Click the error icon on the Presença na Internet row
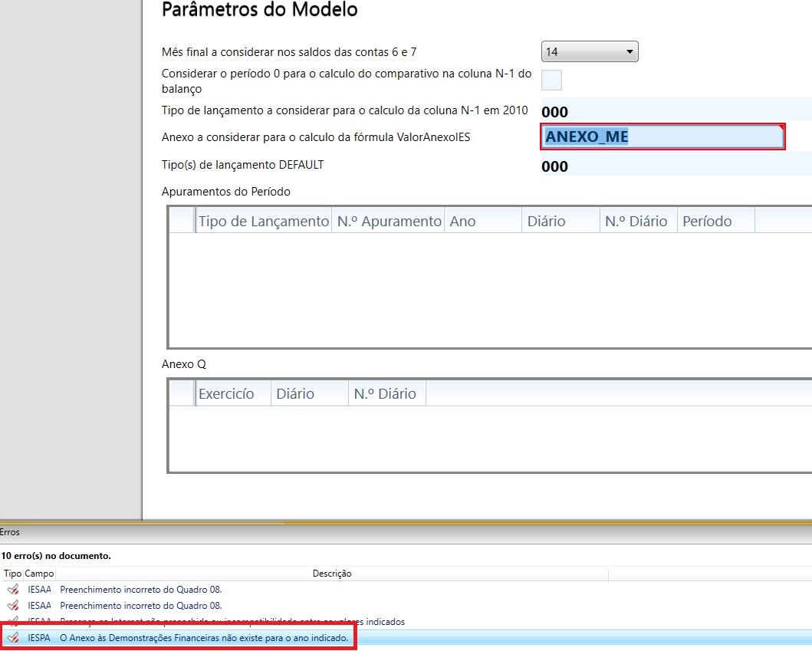812x651 pixels. click(12, 621)
